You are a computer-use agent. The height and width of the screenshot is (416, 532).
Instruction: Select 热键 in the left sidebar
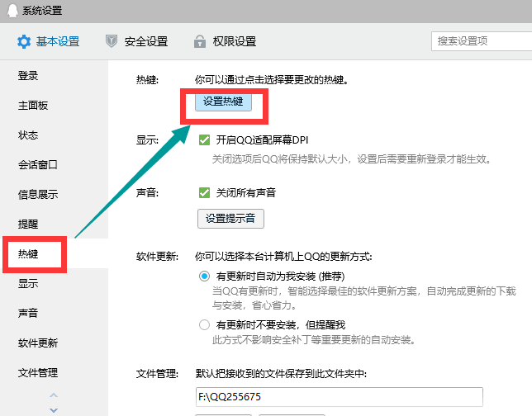[x=29, y=254]
